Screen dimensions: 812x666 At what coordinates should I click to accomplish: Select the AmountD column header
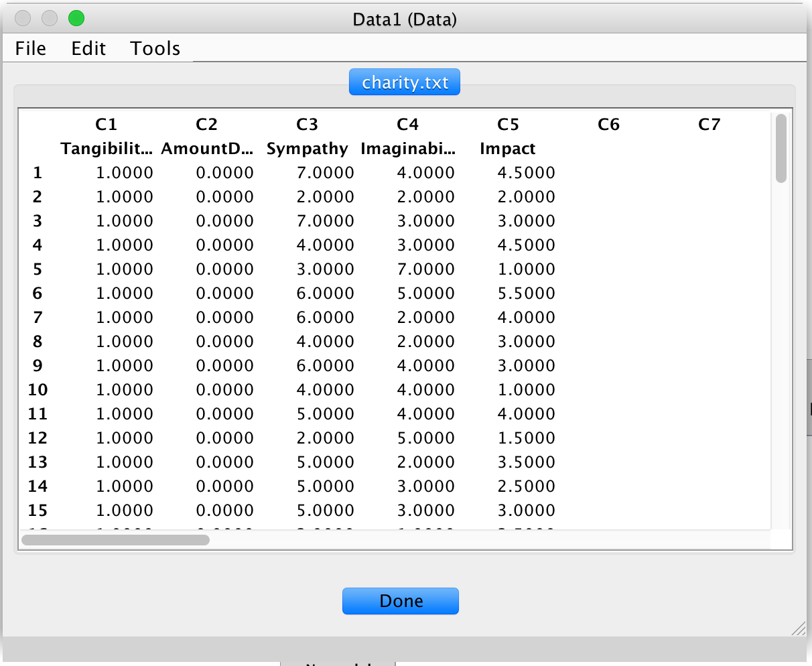[206, 148]
